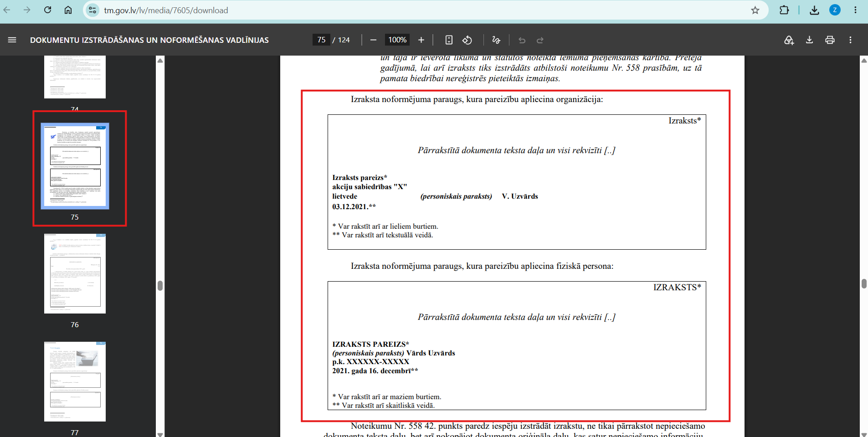Select the draw annotation tool
This screenshot has height=437, width=868.
[496, 40]
